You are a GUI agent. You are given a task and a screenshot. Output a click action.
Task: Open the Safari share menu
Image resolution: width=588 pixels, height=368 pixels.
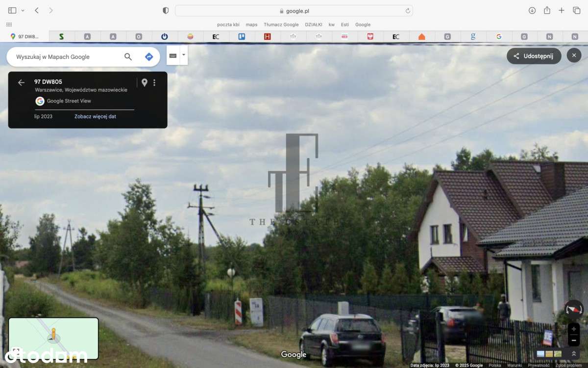click(547, 10)
